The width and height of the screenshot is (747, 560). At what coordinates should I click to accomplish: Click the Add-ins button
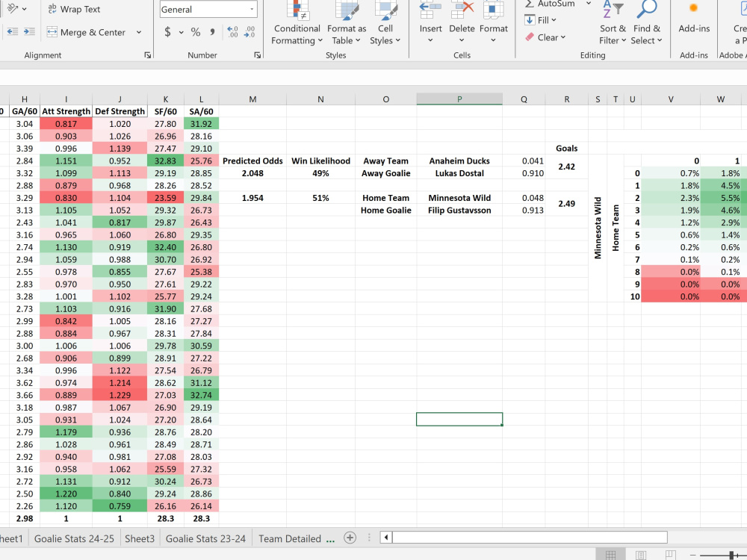[x=694, y=19]
